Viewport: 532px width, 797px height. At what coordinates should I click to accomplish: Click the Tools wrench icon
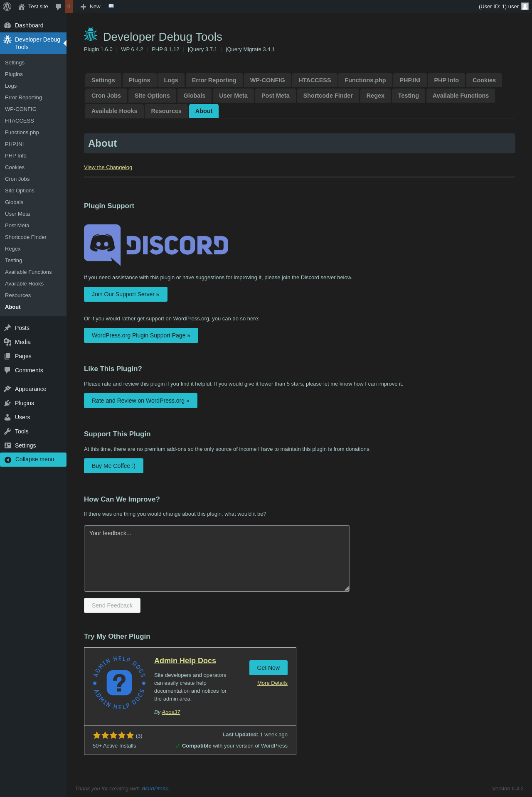click(7, 431)
